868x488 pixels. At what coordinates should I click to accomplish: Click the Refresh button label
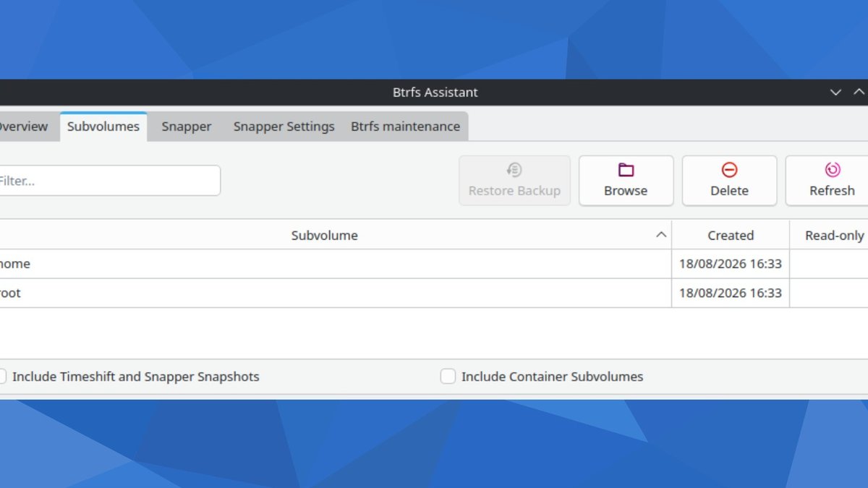pos(832,191)
